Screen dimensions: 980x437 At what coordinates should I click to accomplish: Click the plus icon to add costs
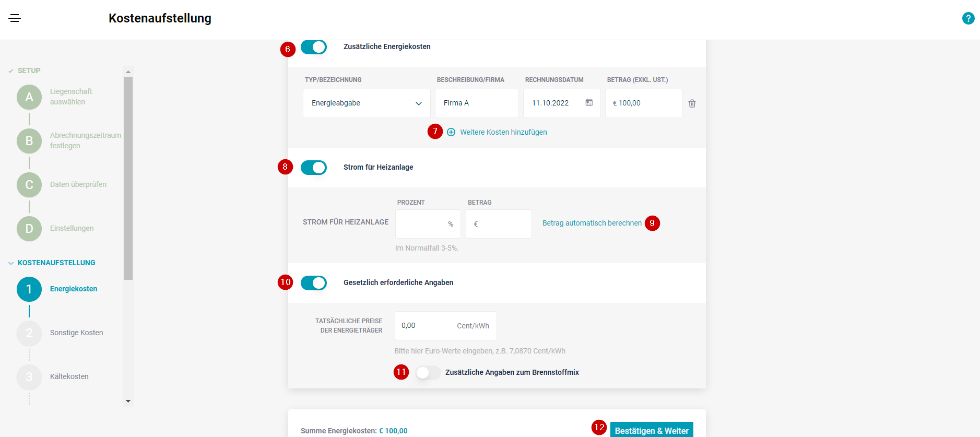(x=451, y=132)
